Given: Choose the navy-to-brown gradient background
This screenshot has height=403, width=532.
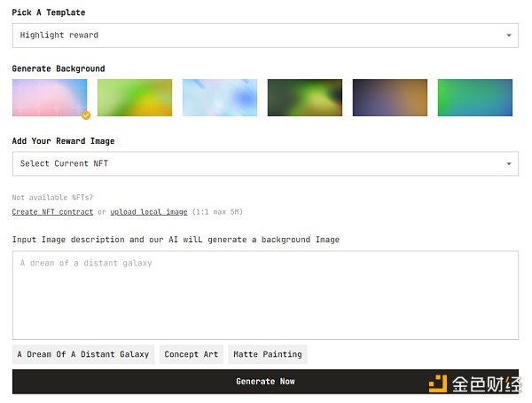Looking at the screenshot, I should (390, 98).
